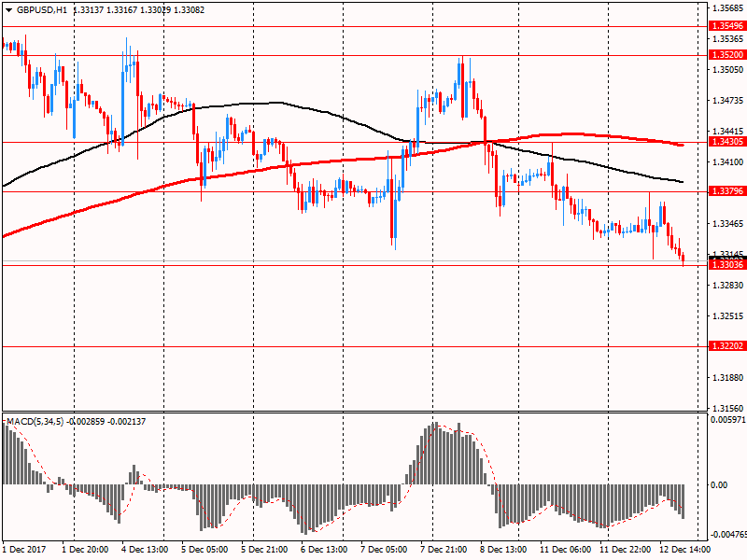Click the 1.35050 price axis value
747x560 pixels.
[728, 69]
